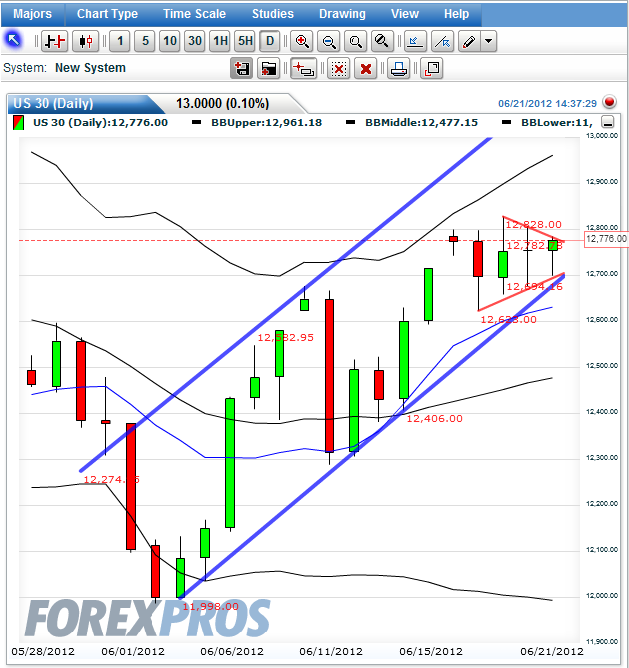Click the BBUpper legend color marker
Screen dimensions: 629x668
click(x=196, y=123)
